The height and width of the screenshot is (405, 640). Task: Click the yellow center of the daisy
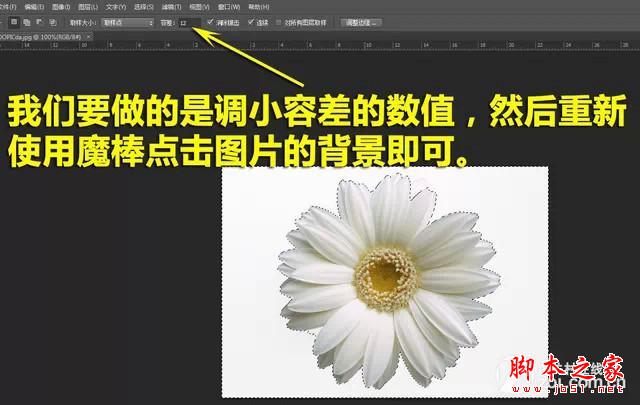tap(382, 268)
